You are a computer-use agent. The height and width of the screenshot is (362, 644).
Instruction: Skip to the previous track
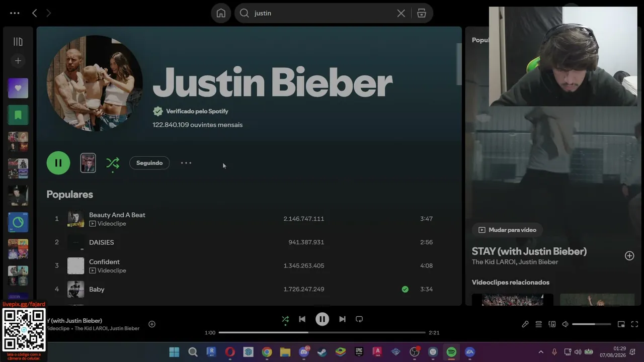click(302, 319)
